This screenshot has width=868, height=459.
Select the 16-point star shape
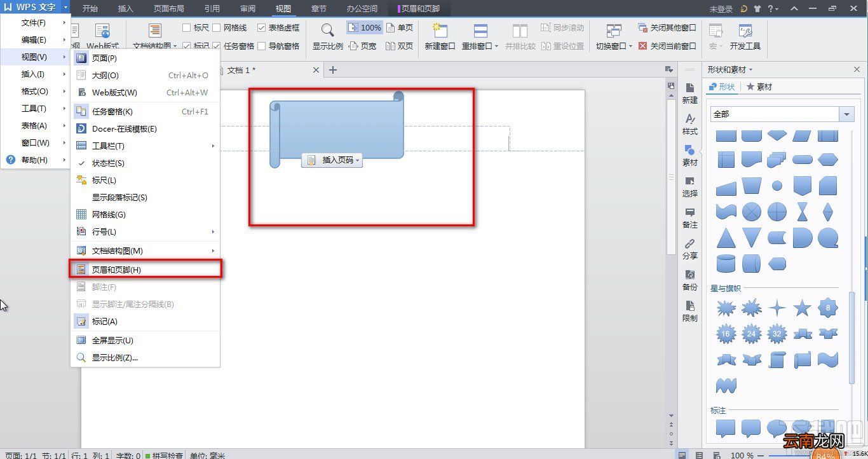click(726, 333)
